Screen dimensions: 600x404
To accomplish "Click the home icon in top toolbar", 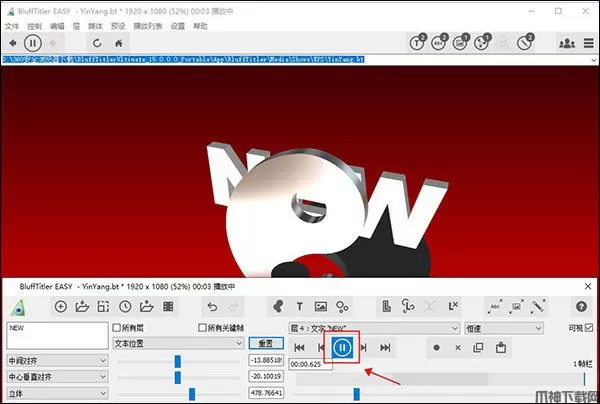I will [120, 43].
